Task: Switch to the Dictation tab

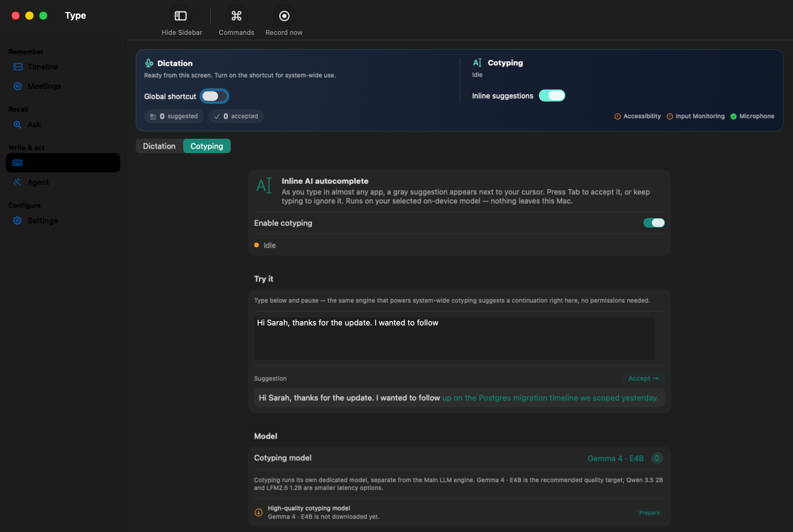Action: pyautogui.click(x=159, y=146)
